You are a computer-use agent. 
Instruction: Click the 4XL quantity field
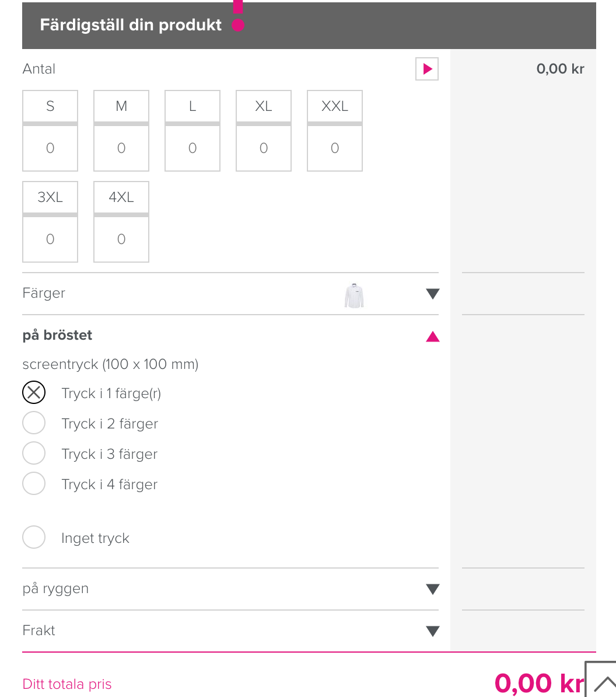click(x=121, y=239)
